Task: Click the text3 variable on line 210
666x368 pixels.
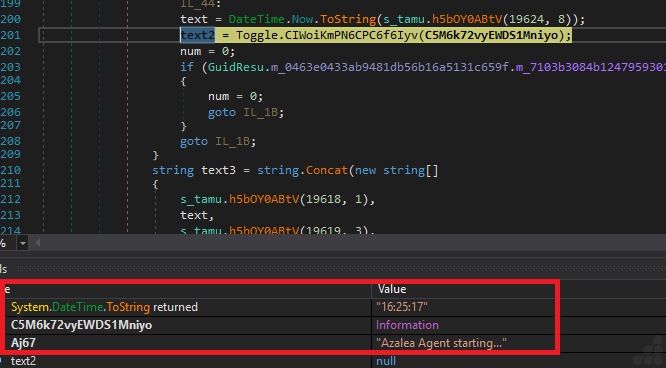Action: pyautogui.click(x=218, y=170)
